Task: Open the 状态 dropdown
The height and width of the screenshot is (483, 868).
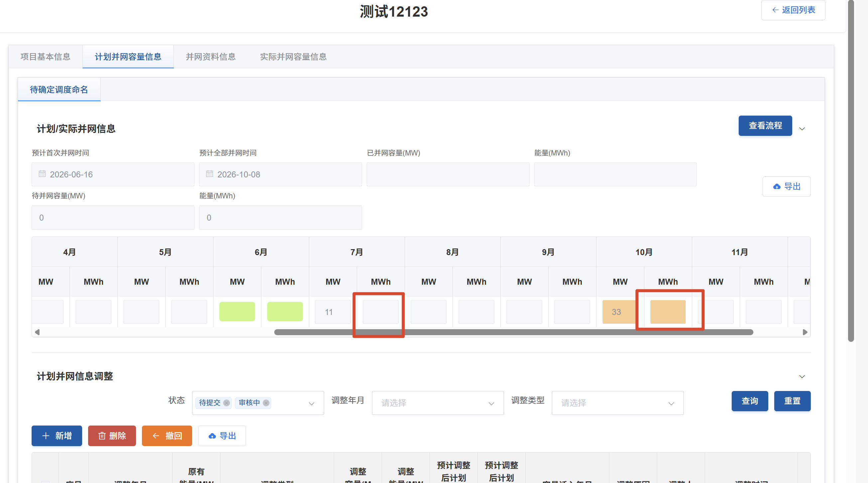Action: (x=258, y=403)
